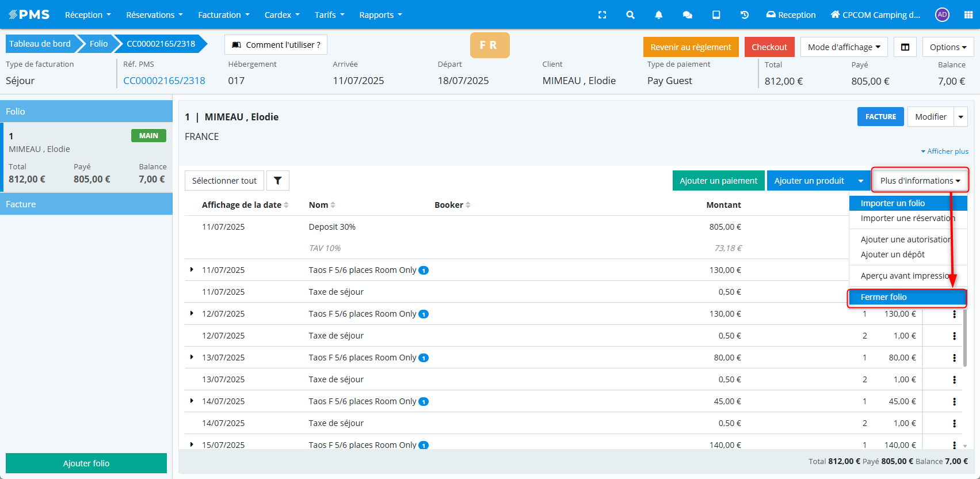Click the history clock icon
The height and width of the screenshot is (479, 980).
pos(744,15)
